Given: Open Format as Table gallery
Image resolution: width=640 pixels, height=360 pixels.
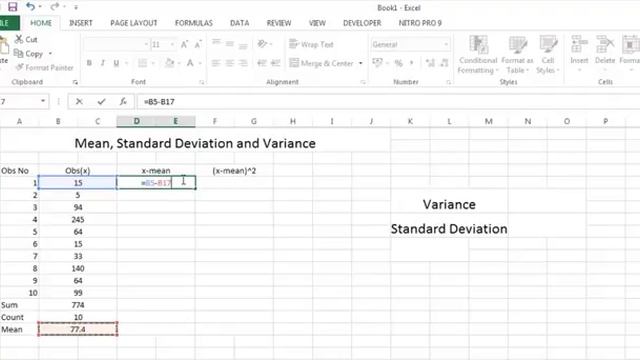Looking at the screenshot, I should coord(517,55).
